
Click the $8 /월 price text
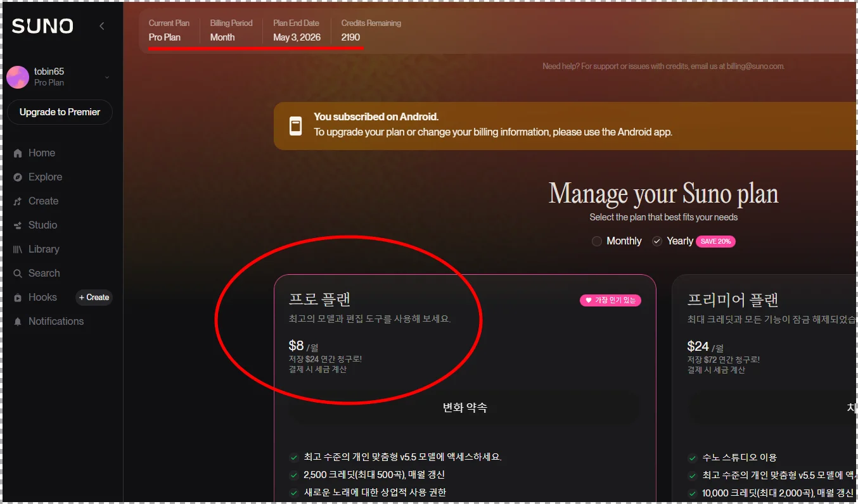pos(304,346)
